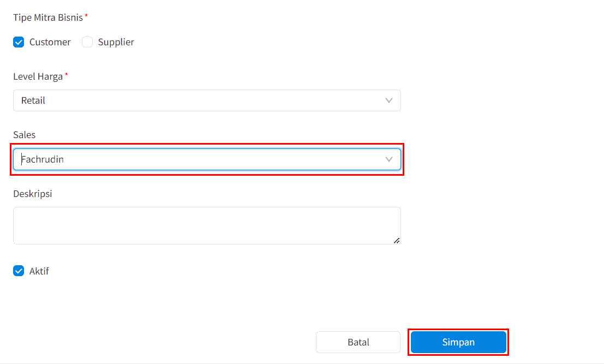The width and height of the screenshot is (604, 364).
Task: Click Simpan to save the form
Action: click(x=458, y=342)
